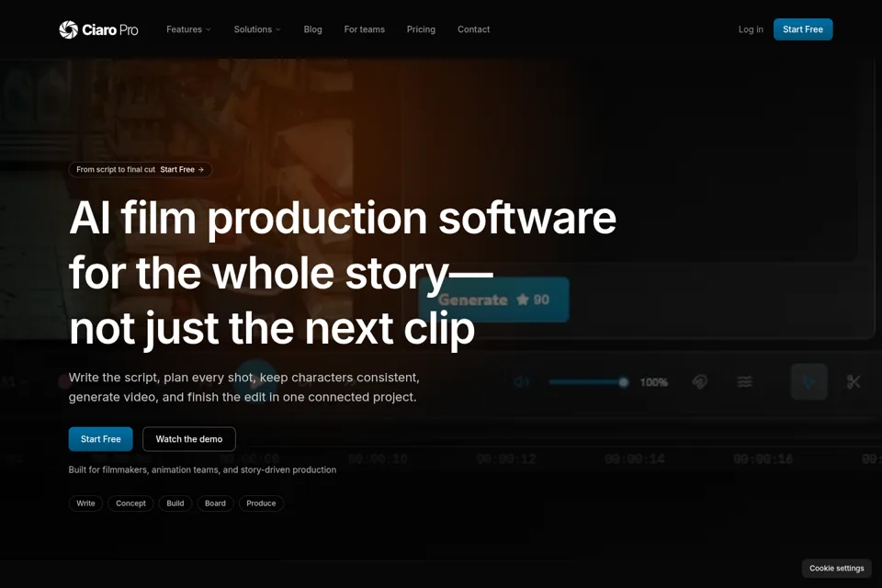882x588 pixels.
Task: Adjust the volume slider in preview
Action: (588, 382)
